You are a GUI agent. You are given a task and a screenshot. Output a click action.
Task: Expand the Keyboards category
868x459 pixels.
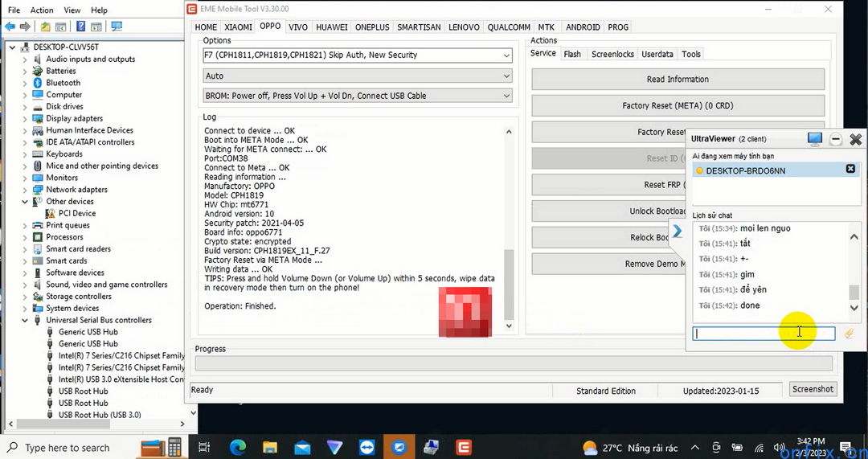(25, 154)
